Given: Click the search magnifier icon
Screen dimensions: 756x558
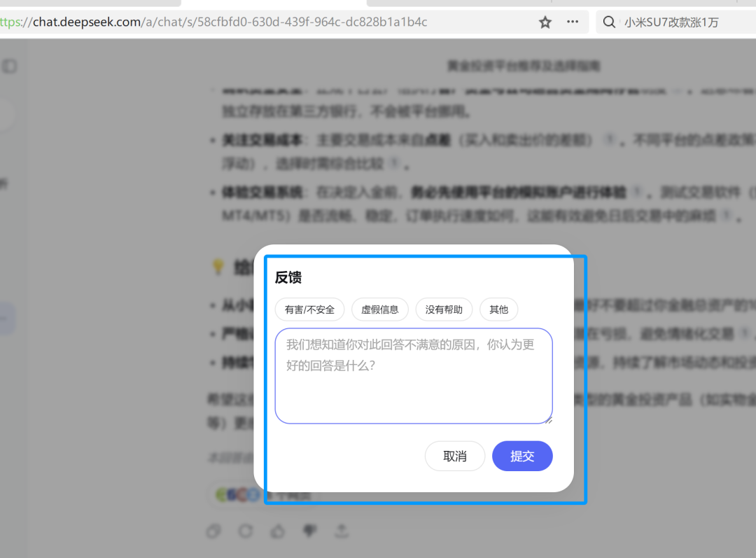Looking at the screenshot, I should (x=608, y=22).
